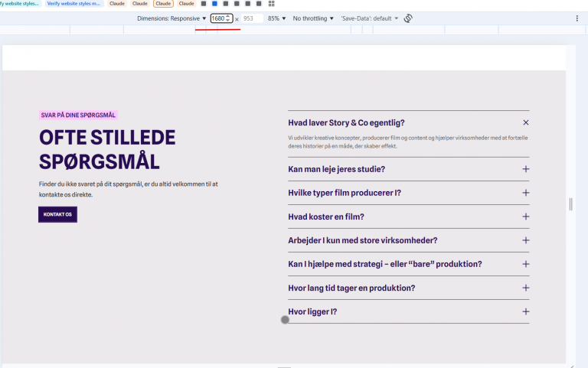Expand 'Hvad koster en film?' plus icon
This screenshot has width=588, height=368.
(x=526, y=217)
